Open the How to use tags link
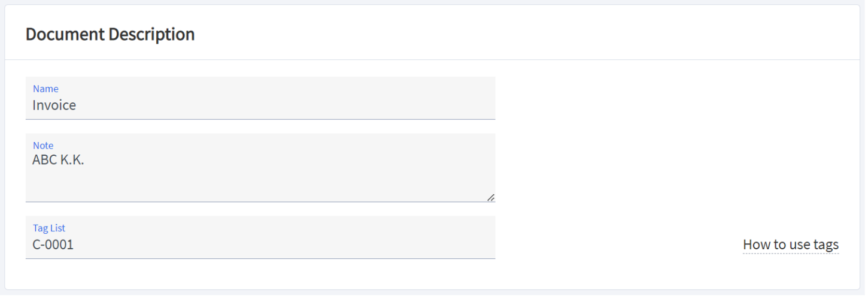 tap(791, 244)
